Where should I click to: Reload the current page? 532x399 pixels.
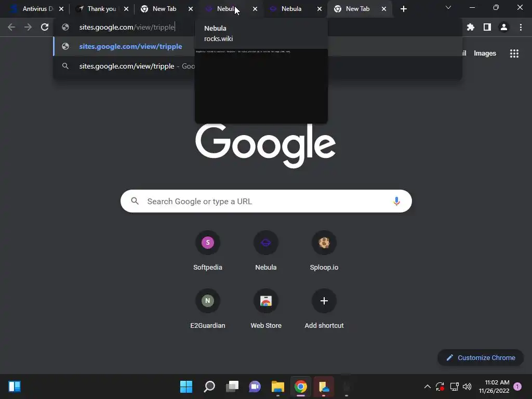[45, 27]
